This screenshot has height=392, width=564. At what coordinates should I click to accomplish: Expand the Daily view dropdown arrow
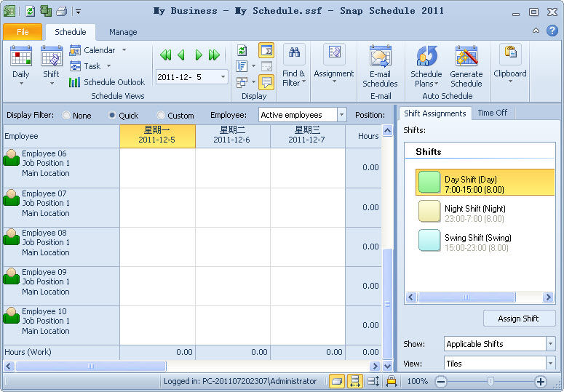pos(21,84)
